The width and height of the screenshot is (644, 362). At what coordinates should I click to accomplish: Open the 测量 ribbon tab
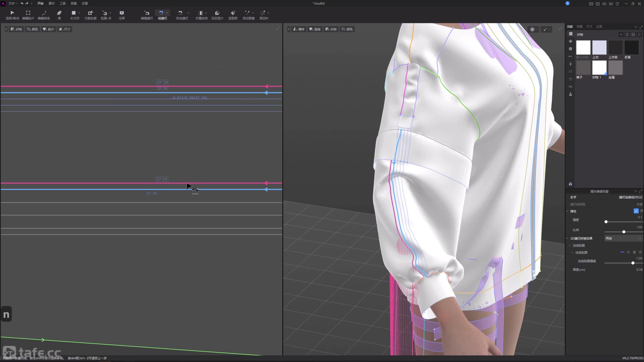point(73,4)
